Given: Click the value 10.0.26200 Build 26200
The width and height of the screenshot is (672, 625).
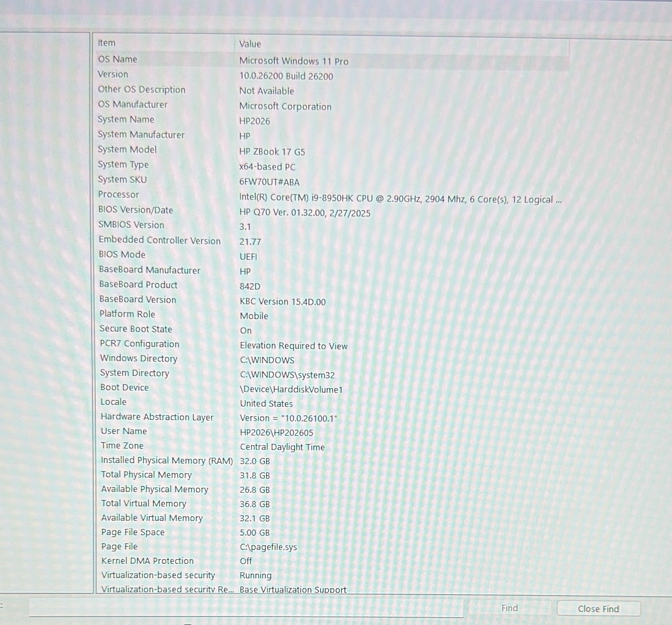Looking at the screenshot, I should click(286, 76).
